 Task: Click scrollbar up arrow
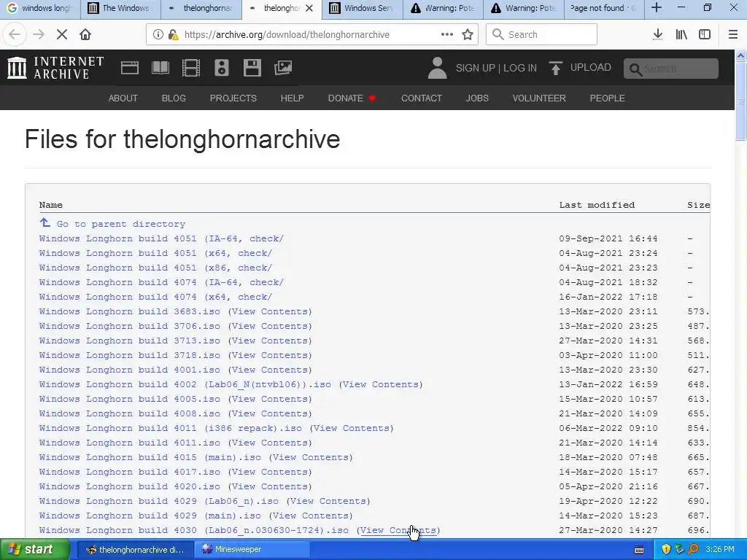740,55
